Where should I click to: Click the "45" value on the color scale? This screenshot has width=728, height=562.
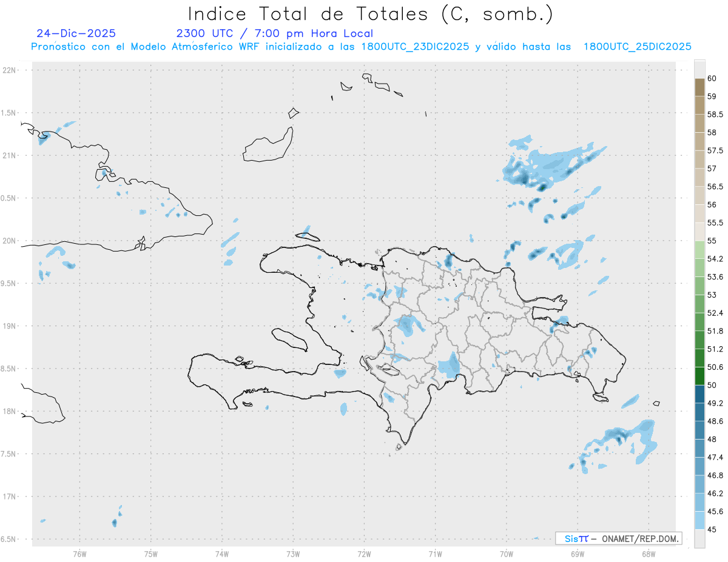click(x=712, y=530)
